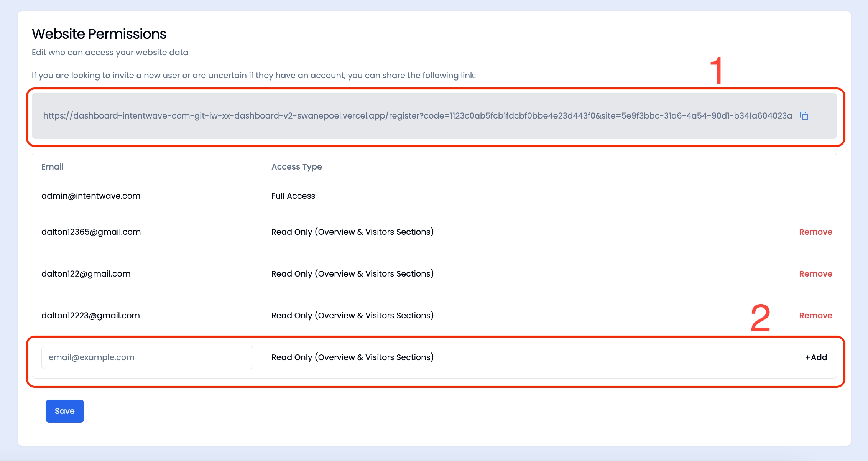Remove access for dalton122@gmail.com
This screenshot has height=461, width=868.
[x=815, y=274]
